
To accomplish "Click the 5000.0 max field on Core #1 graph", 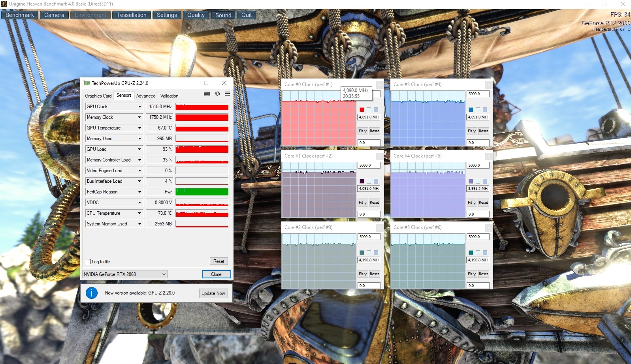I will [369, 165].
